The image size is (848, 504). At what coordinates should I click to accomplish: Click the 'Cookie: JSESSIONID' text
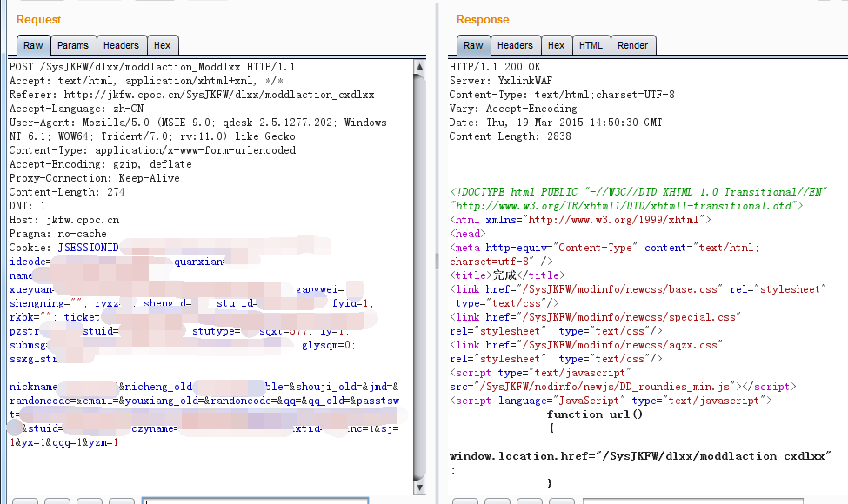point(63,248)
